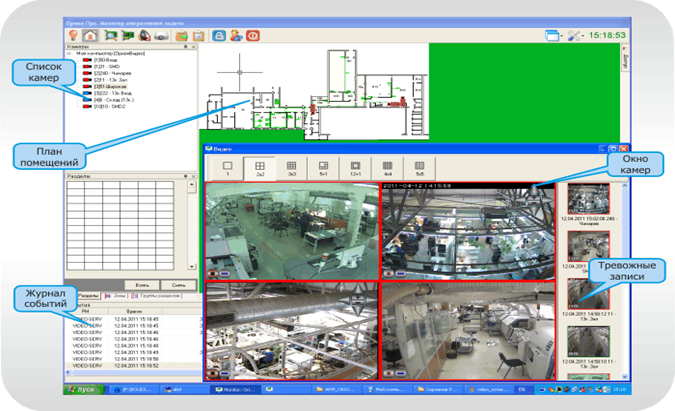Click the Взять button
The width and height of the screenshot is (675, 411).
(142, 285)
